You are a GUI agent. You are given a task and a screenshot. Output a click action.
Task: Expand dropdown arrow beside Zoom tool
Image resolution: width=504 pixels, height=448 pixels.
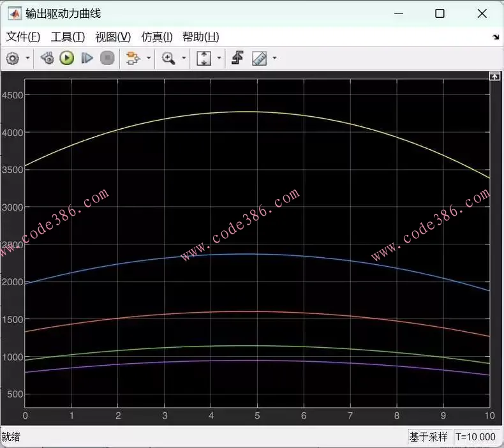tap(184, 58)
